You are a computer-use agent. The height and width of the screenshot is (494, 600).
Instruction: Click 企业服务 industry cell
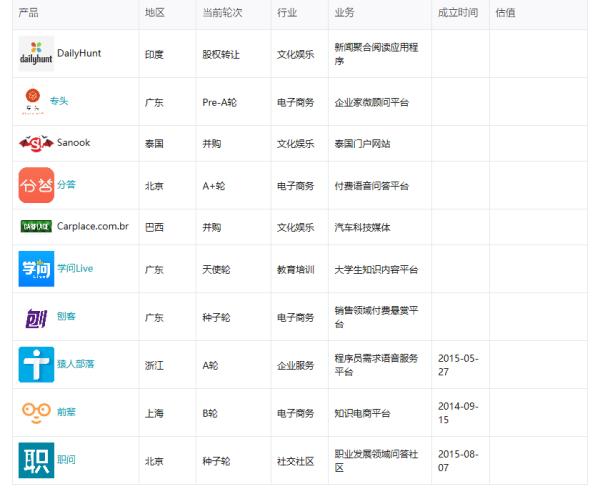point(295,365)
